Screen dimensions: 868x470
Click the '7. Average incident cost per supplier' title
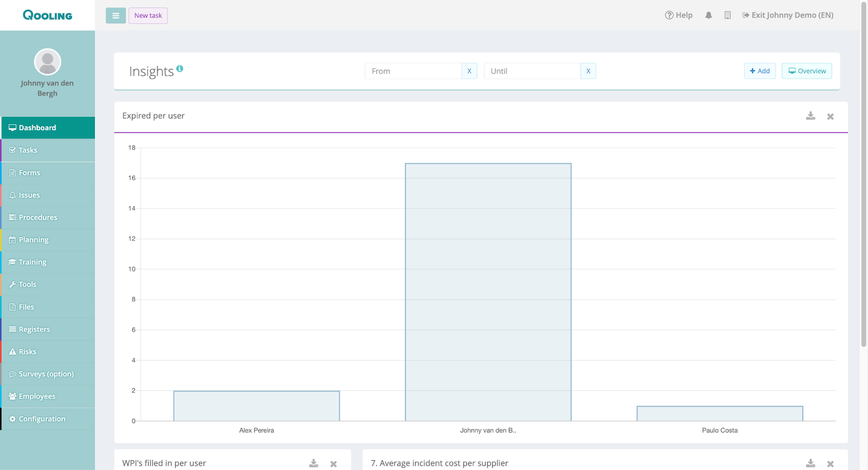(439, 463)
